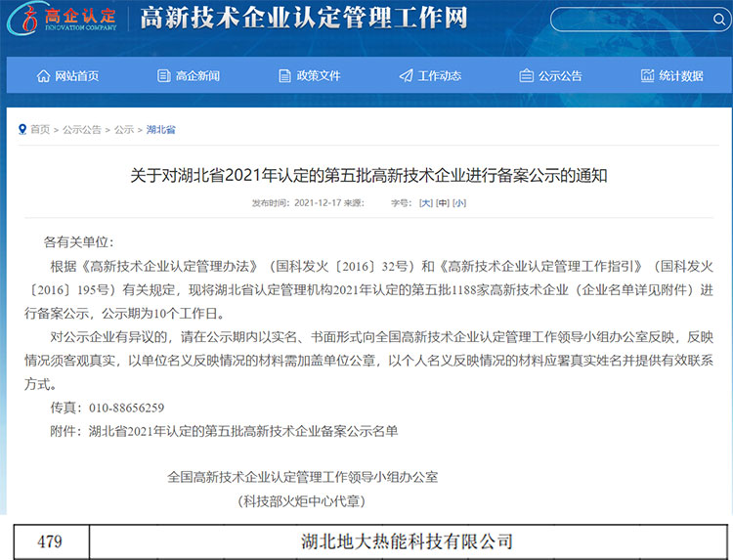The height and width of the screenshot is (560, 733).
Task: Select 湖北省 in the breadcrumb
Action: [160, 129]
